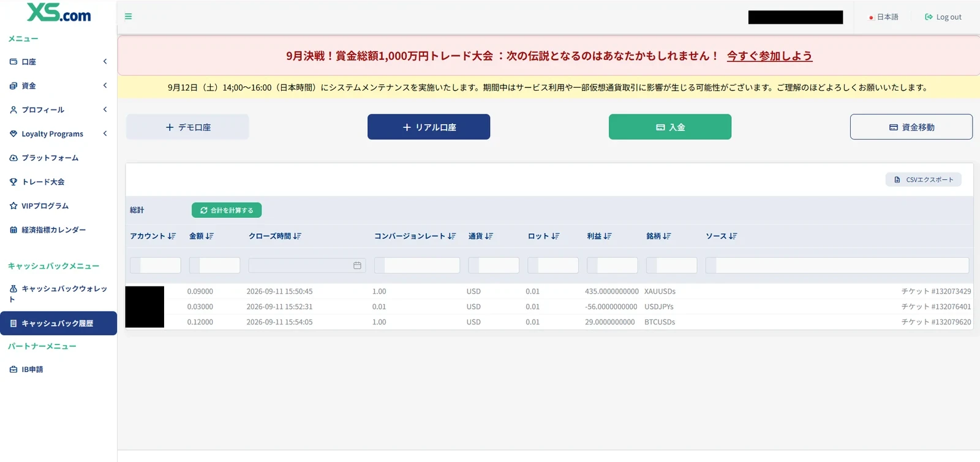Open calendar picker in クローズ時間 filter
This screenshot has width=980, height=462.
tap(357, 266)
